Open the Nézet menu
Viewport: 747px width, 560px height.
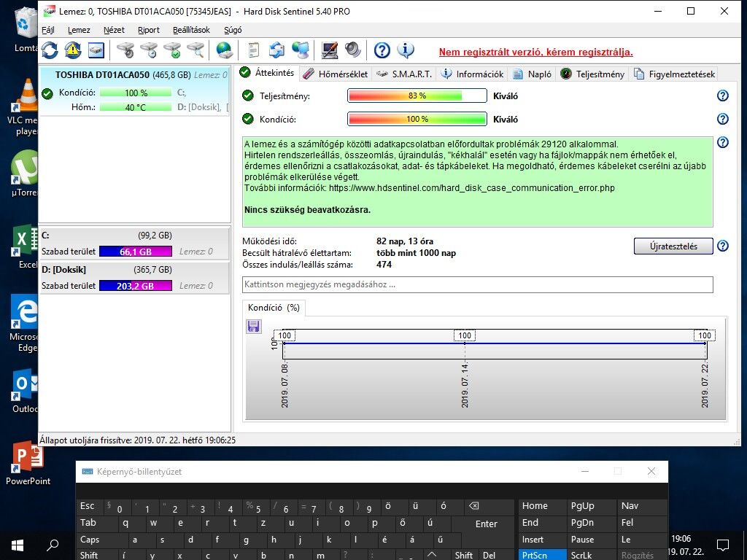(114, 30)
